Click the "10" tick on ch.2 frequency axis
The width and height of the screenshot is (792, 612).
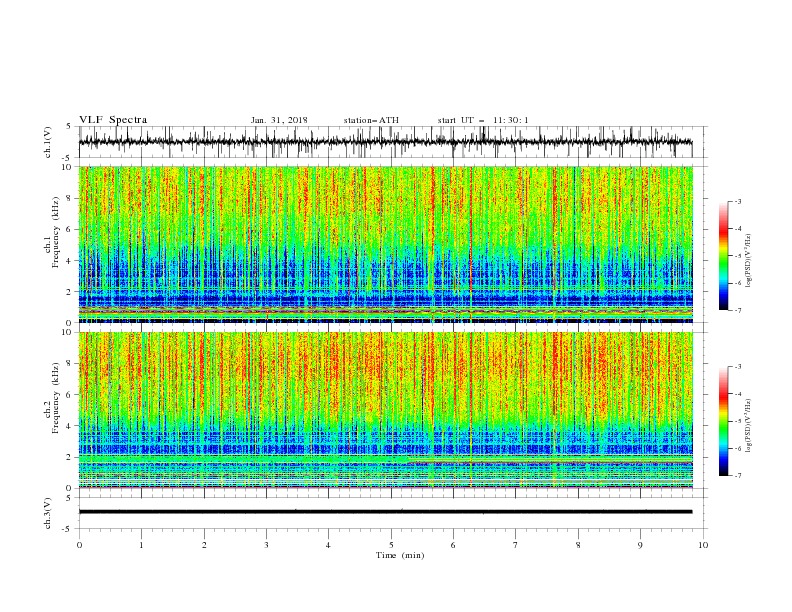click(x=68, y=332)
